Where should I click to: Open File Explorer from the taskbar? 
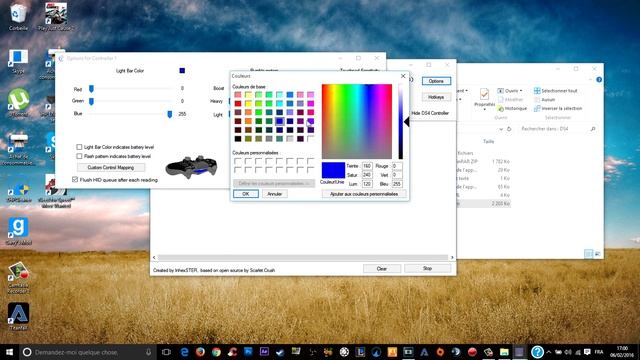coord(504,352)
